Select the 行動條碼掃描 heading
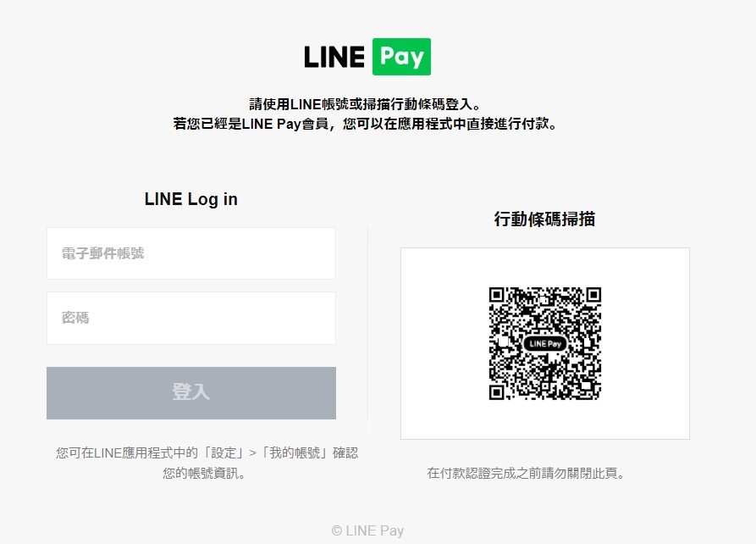The width and height of the screenshot is (756, 544). click(x=545, y=219)
